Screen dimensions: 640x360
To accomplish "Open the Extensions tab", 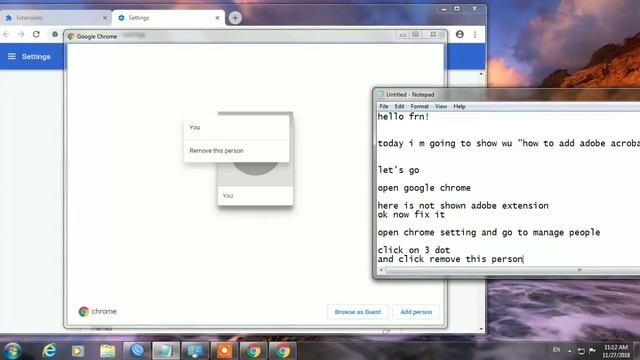I will [56, 18].
